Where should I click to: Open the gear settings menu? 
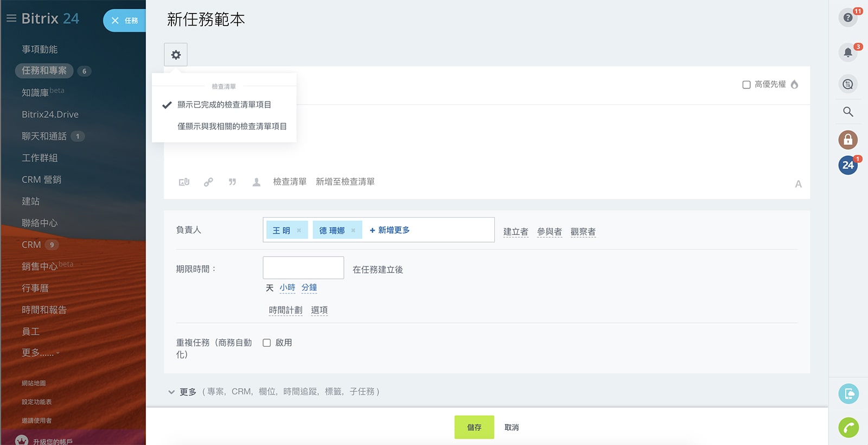point(176,55)
